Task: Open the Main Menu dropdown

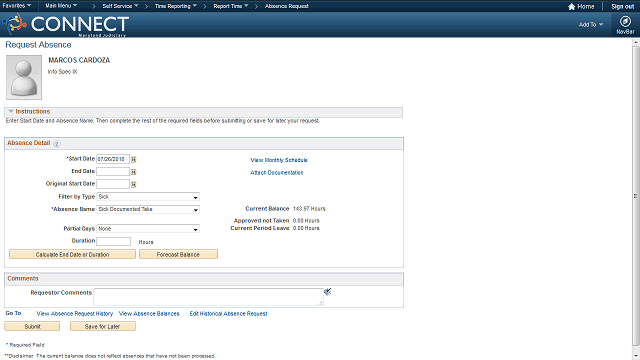Action: pos(61,6)
